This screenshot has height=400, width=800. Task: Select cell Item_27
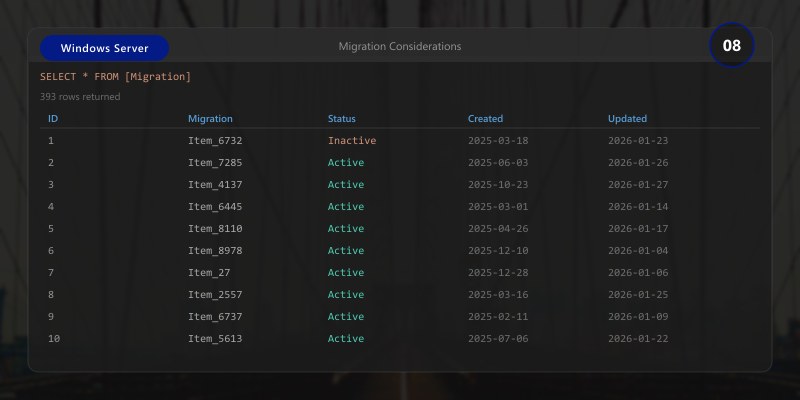(x=209, y=272)
